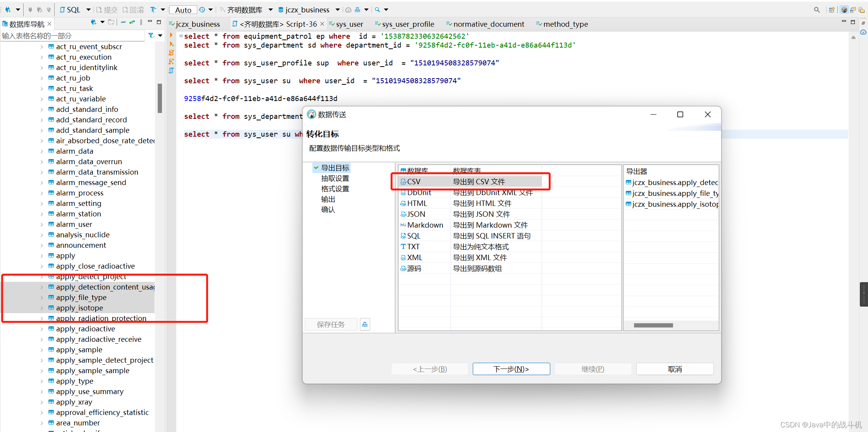Click the exporter list horizontal scrollbar

[653, 325]
